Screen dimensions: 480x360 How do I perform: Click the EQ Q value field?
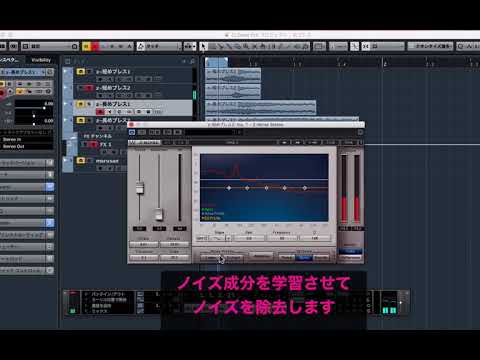(x=315, y=238)
